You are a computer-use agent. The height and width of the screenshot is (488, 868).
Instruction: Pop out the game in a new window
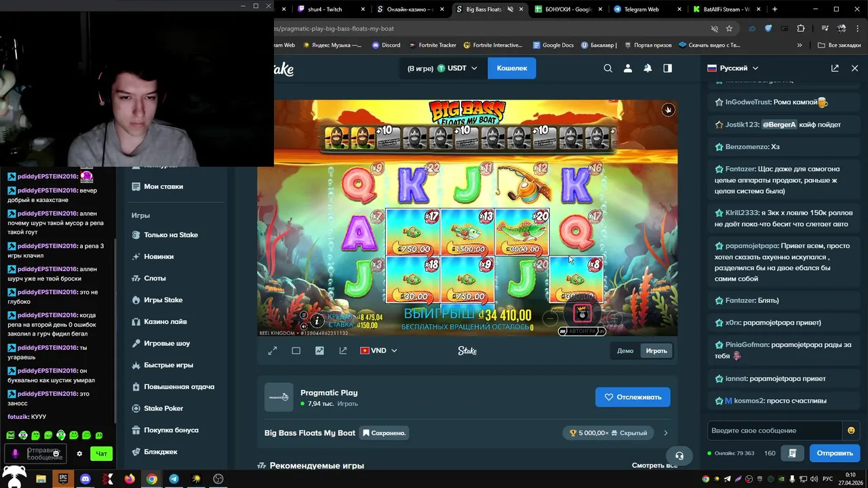coord(343,350)
